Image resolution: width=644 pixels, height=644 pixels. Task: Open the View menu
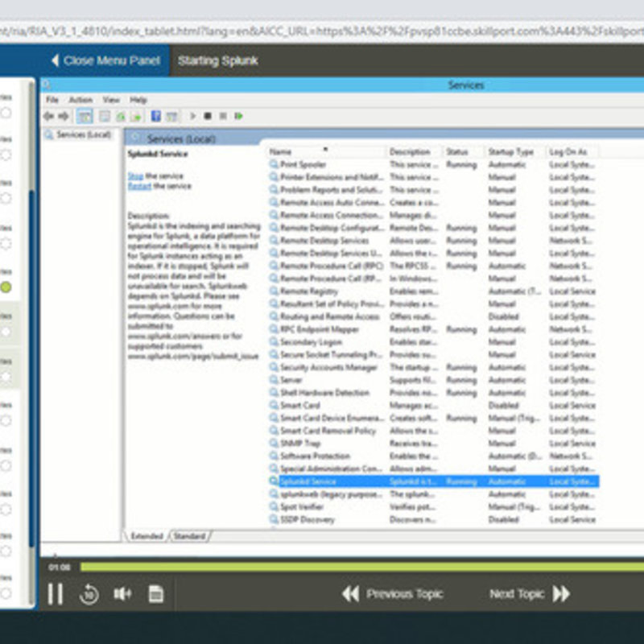(x=111, y=100)
